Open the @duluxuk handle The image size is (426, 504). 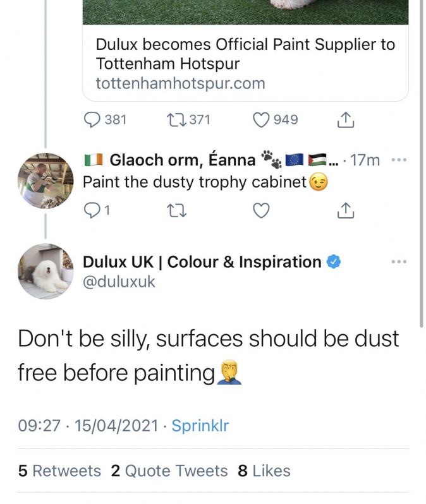119,282
